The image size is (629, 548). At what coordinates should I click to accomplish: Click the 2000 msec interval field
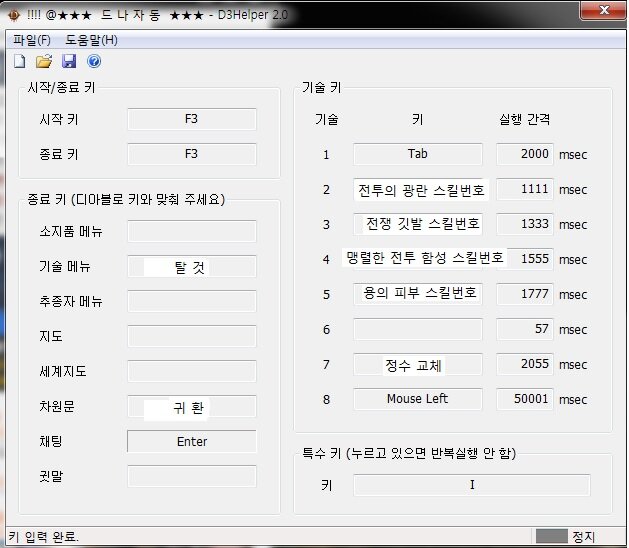pyautogui.click(x=525, y=154)
